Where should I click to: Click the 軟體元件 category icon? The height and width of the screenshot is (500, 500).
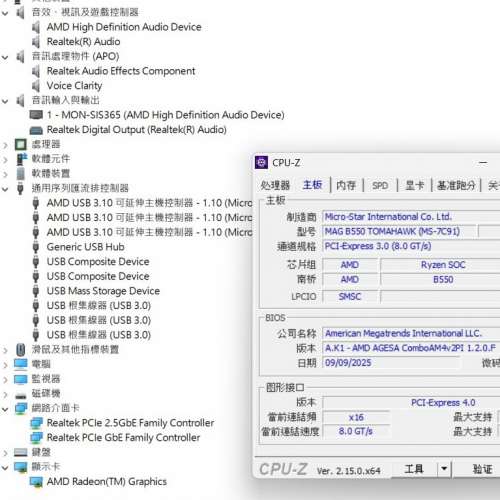pyautogui.click(x=21, y=159)
